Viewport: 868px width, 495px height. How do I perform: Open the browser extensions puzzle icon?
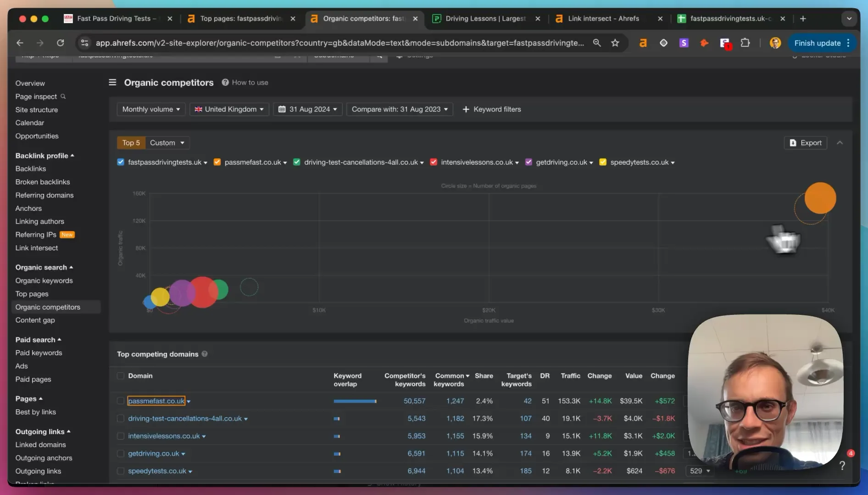pos(746,43)
